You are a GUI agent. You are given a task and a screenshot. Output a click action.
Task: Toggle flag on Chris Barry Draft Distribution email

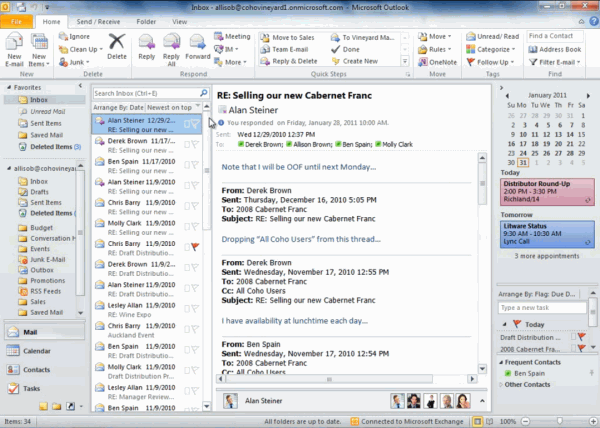195,247
